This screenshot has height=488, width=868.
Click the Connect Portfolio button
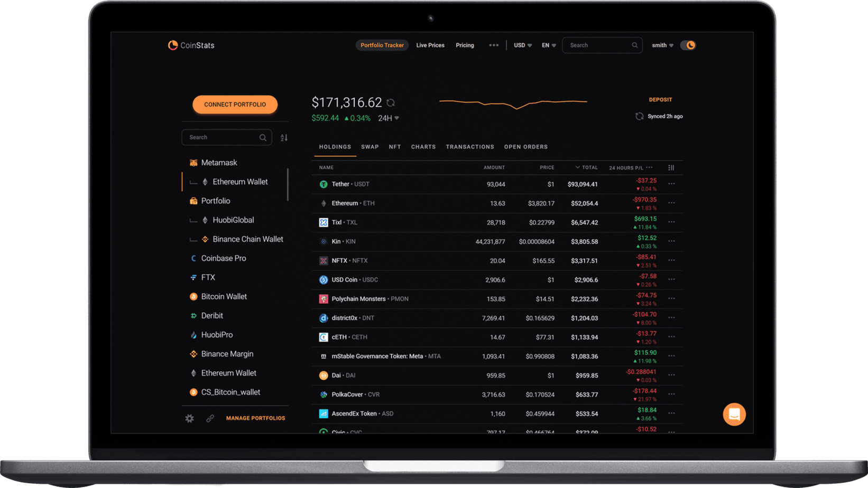pyautogui.click(x=235, y=105)
